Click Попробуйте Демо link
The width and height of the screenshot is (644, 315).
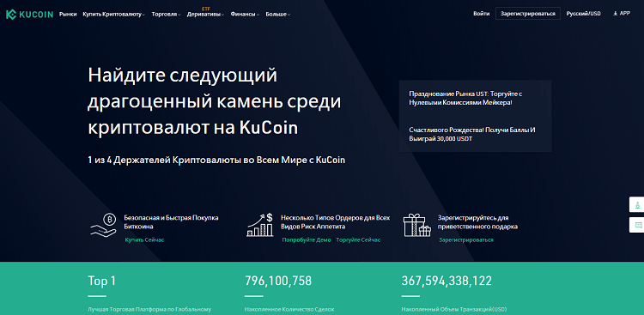[307, 239]
